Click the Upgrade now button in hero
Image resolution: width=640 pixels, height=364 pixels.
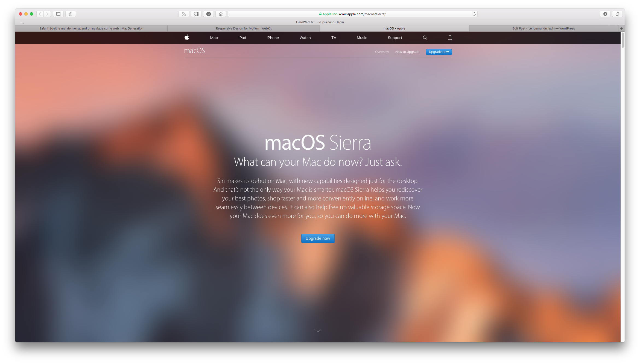[x=318, y=238]
